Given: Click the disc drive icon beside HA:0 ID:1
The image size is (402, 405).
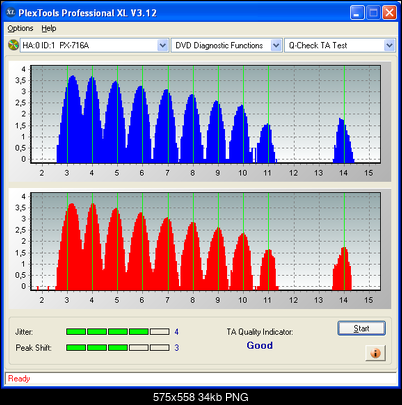Looking at the screenshot, I should click(x=13, y=45).
